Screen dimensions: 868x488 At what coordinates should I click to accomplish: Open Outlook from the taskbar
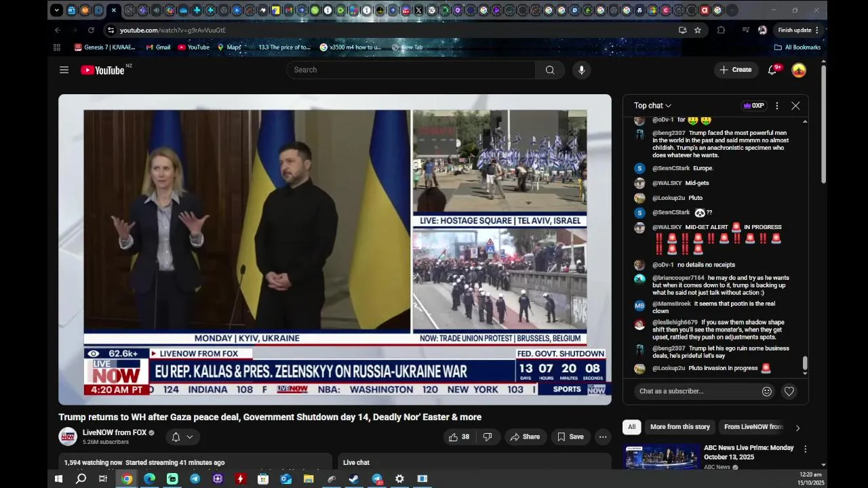tap(285, 479)
